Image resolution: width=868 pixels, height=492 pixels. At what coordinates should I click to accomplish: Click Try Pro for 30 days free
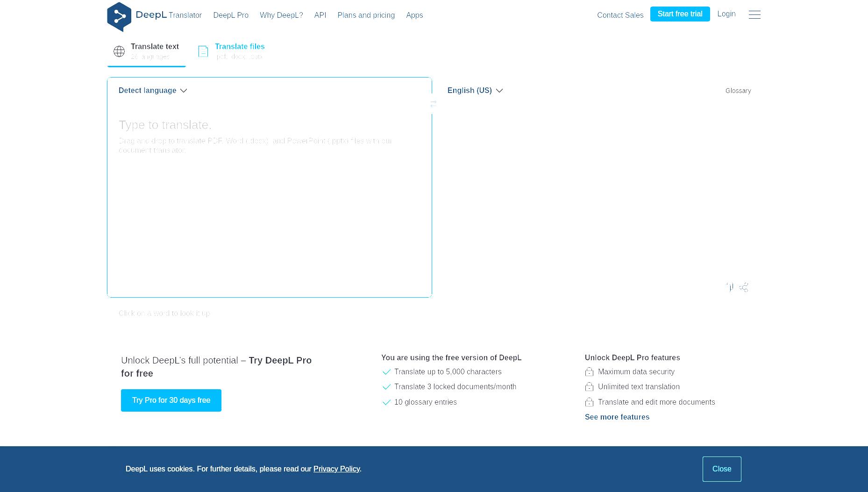(x=171, y=400)
